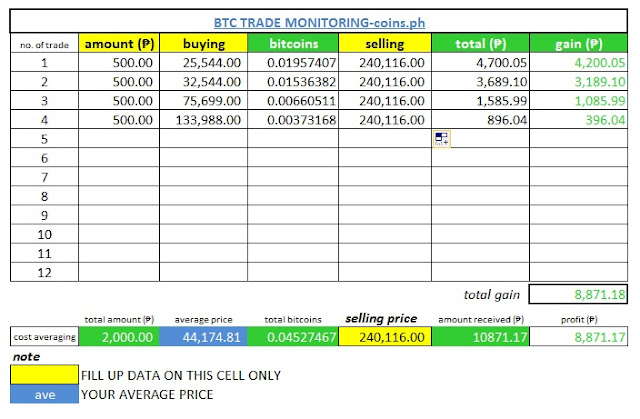Select the 'gain (₱)' column header
Image resolution: width=640 pixels, height=419 pixels.
pyautogui.click(x=579, y=43)
